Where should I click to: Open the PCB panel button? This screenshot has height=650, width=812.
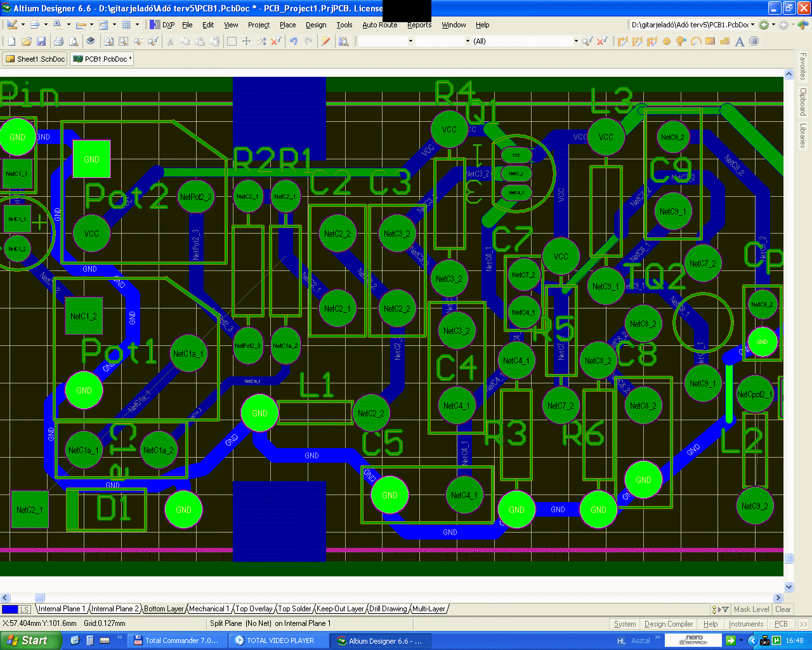pyautogui.click(x=781, y=624)
